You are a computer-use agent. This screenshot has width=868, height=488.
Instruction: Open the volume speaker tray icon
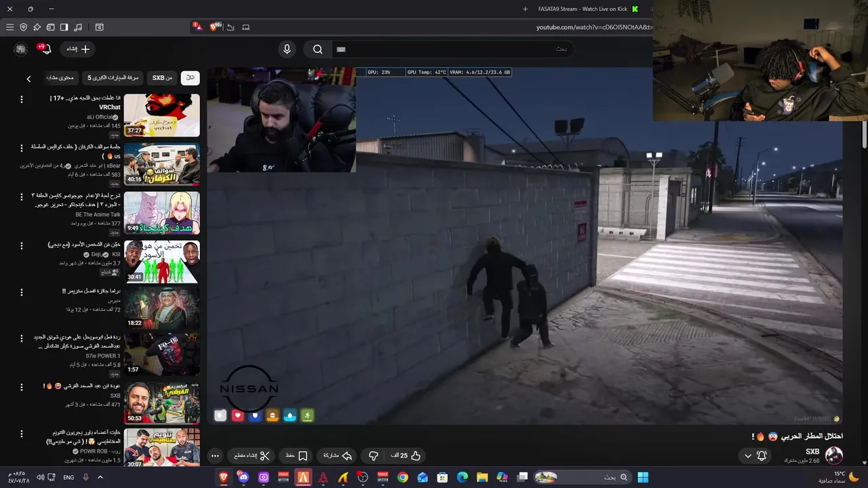(x=40, y=477)
